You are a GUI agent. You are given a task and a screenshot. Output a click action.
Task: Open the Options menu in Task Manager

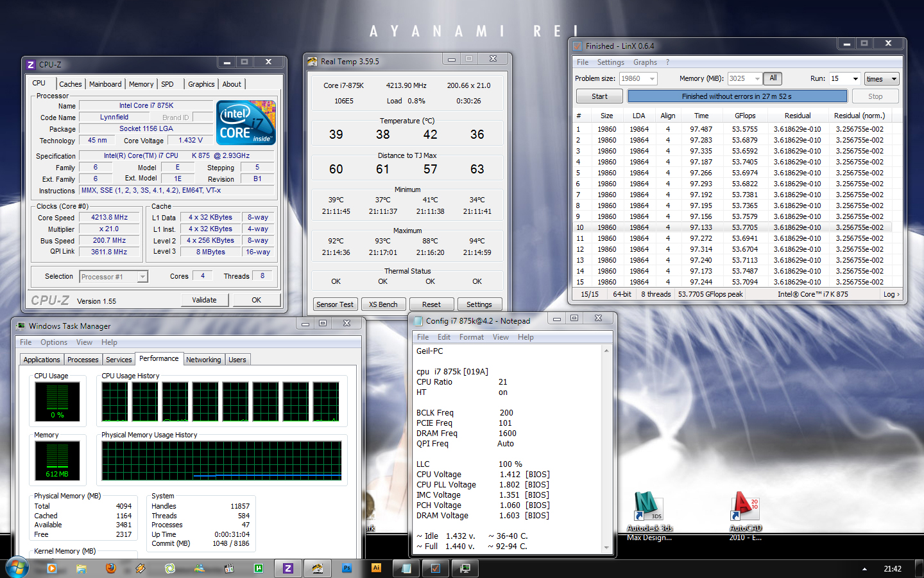pos(54,342)
